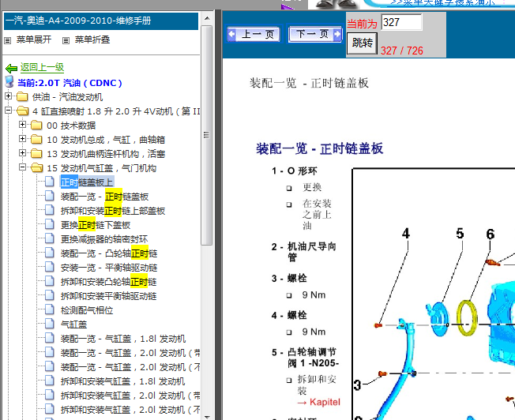Click the page icon beside 检测配气相位
The height and width of the screenshot is (420, 515).
point(50,309)
